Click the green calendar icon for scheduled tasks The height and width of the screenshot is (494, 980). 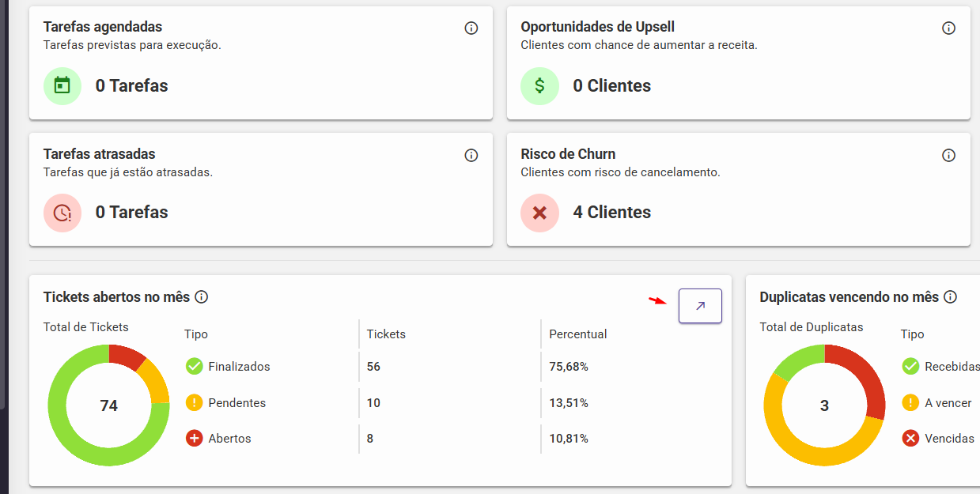coord(62,85)
